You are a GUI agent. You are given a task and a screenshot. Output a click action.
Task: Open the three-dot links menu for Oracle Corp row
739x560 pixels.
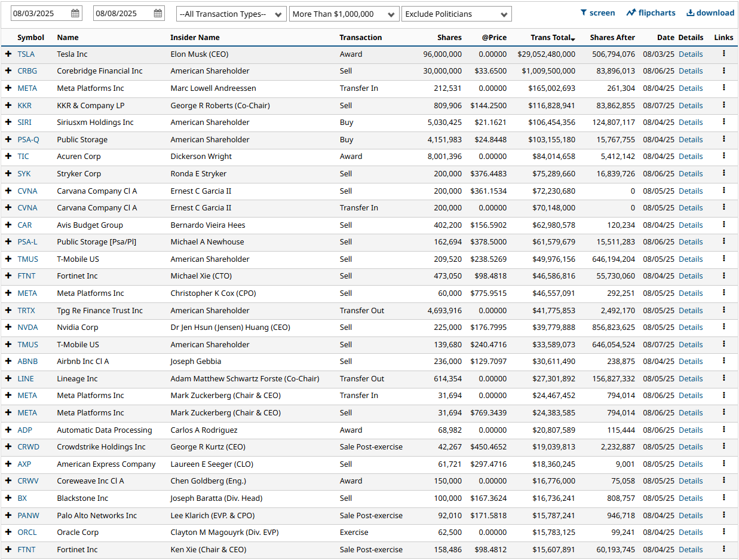pyautogui.click(x=723, y=532)
